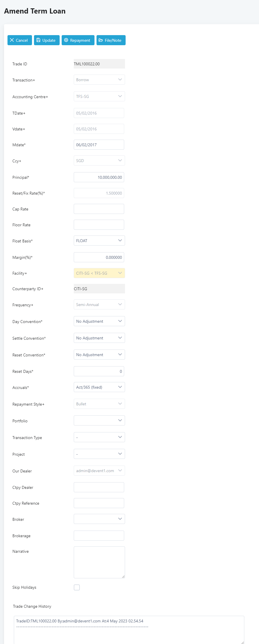Image resolution: width=259 pixels, height=644 pixels.
Task: Click inside the Narrative text area
Action: (99, 562)
